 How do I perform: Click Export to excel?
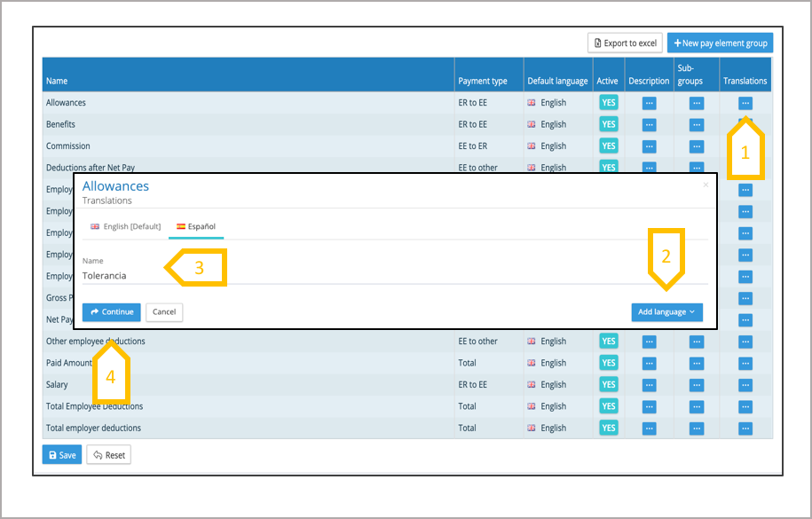[x=625, y=43]
